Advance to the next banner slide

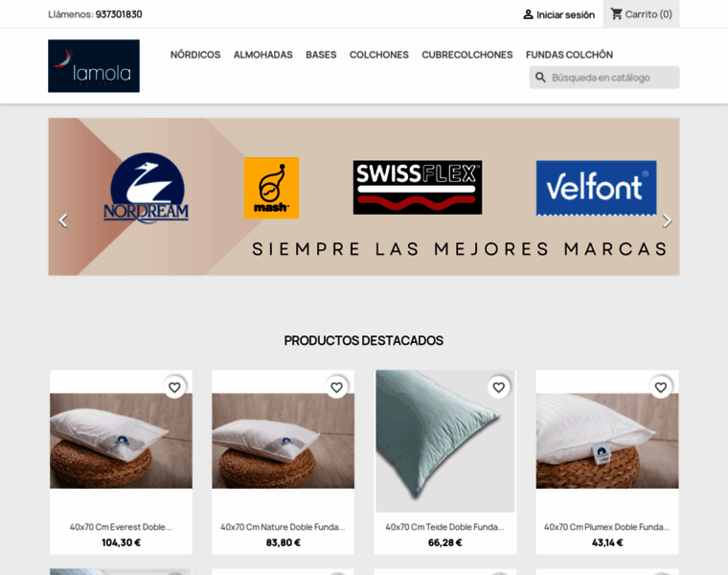tap(667, 220)
